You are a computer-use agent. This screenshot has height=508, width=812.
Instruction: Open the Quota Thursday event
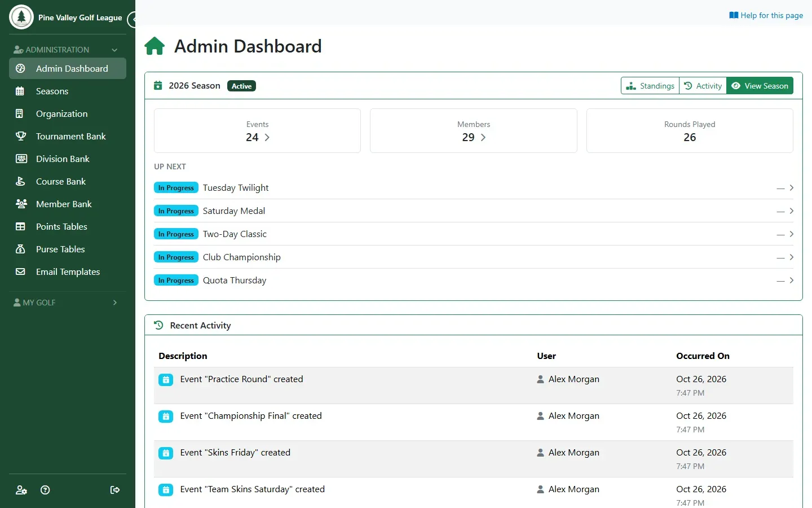coord(474,281)
